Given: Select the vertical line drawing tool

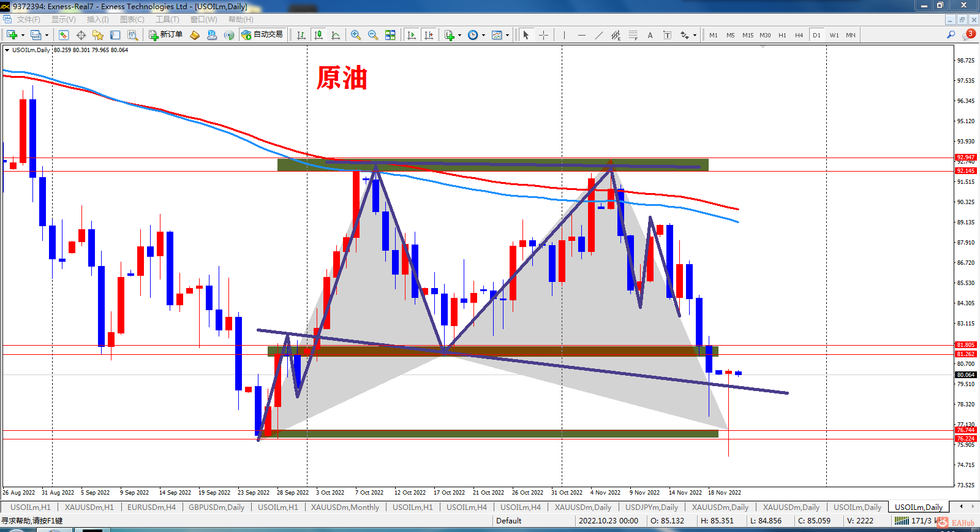Looking at the screenshot, I should tap(564, 35).
